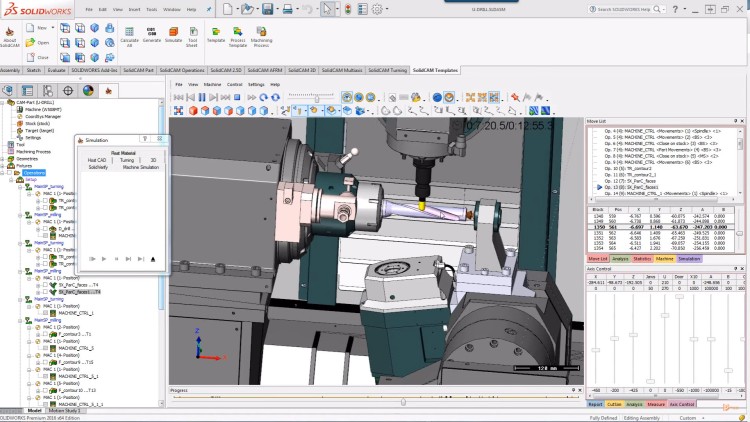
Task: Open the dropdown arrow next to Save icon
Action: tap(277, 9)
